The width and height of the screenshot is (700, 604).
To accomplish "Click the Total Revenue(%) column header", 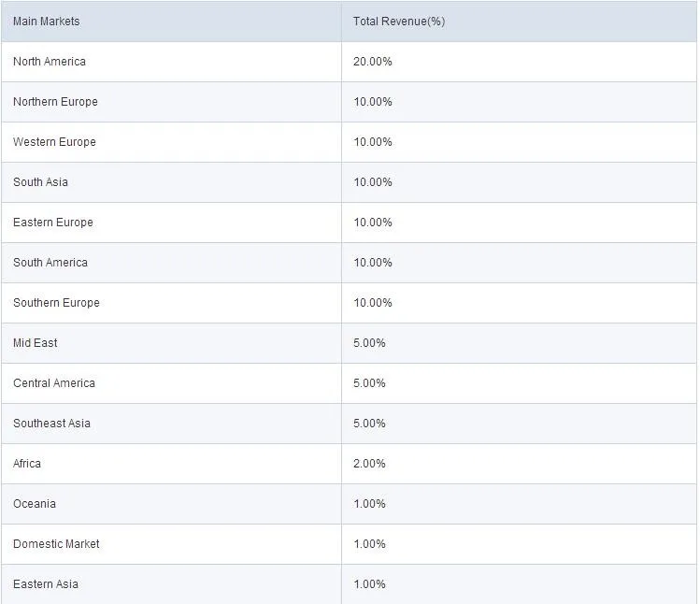I will [x=399, y=22].
